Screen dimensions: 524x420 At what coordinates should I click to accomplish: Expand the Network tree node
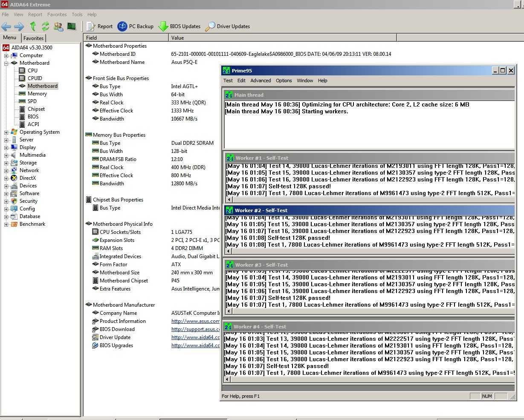pyautogui.click(x=6, y=170)
